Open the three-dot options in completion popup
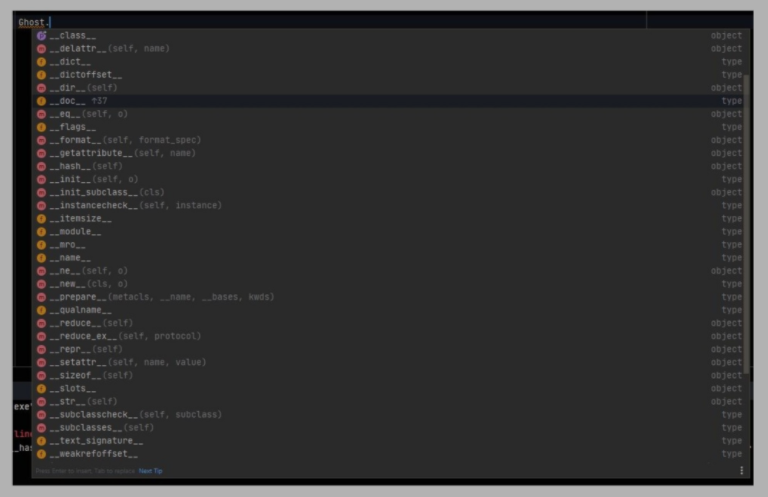768x497 pixels. click(741, 470)
